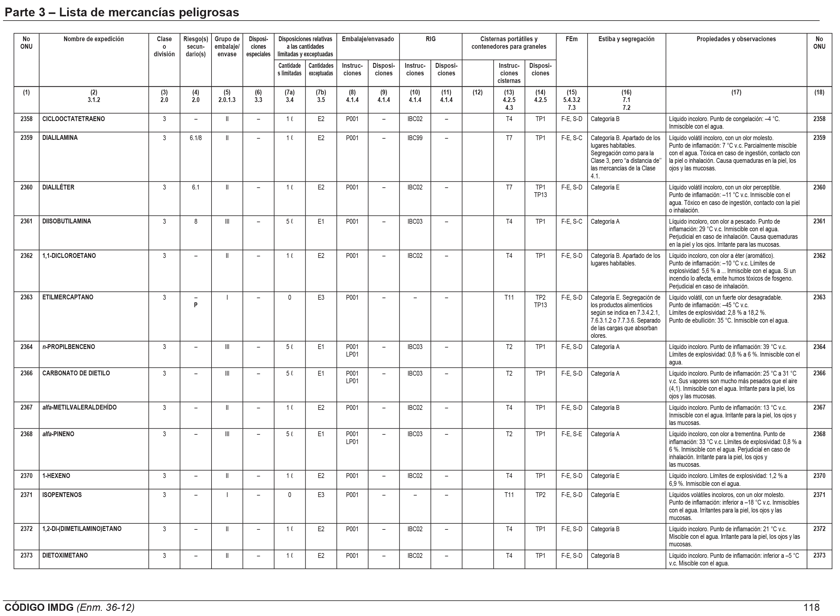Click the IBC99 cell in the DIALILAMINA row
This screenshot has height=616, width=840.
pyautogui.click(x=415, y=138)
